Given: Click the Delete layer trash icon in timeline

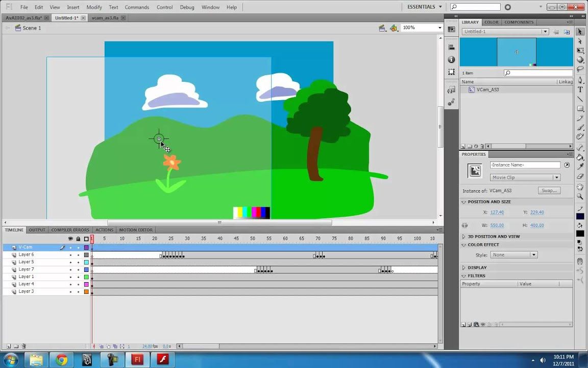Looking at the screenshot, I should (x=23, y=346).
